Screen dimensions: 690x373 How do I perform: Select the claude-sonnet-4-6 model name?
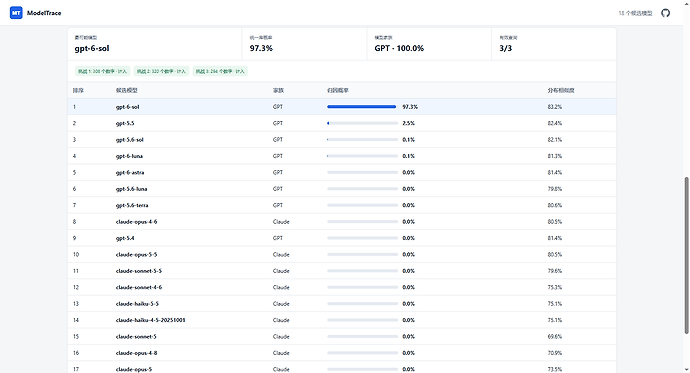click(x=139, y=287)
